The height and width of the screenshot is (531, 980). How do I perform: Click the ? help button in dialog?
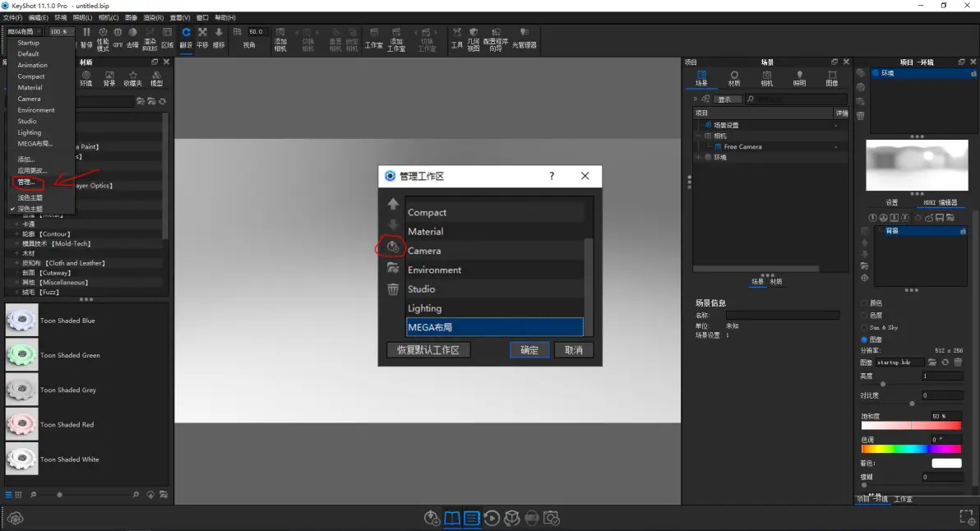[551, 176]
